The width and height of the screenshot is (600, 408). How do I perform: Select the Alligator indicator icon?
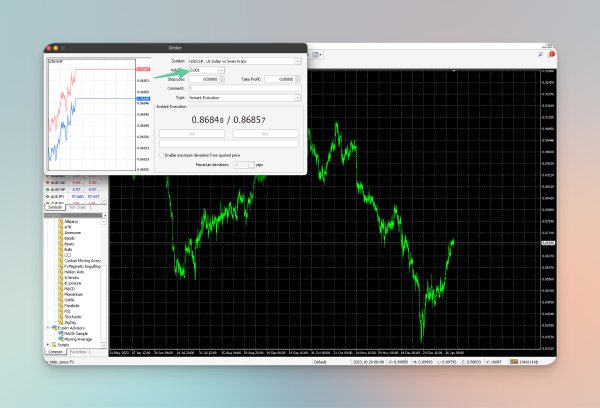click(x=61, y=222)
